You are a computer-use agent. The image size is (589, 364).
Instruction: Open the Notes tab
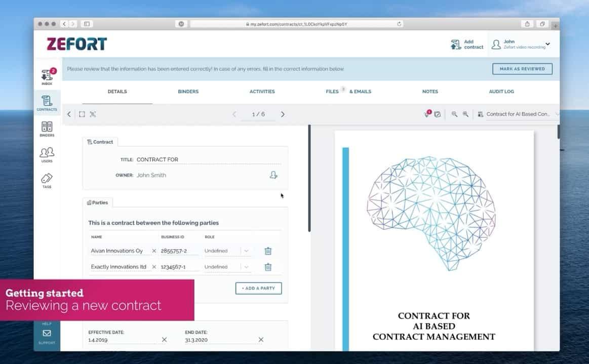click(429, 92)
